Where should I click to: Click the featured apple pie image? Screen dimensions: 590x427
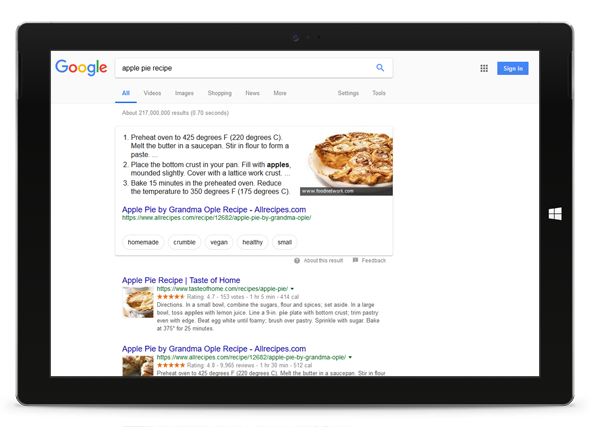pos(346,163)
